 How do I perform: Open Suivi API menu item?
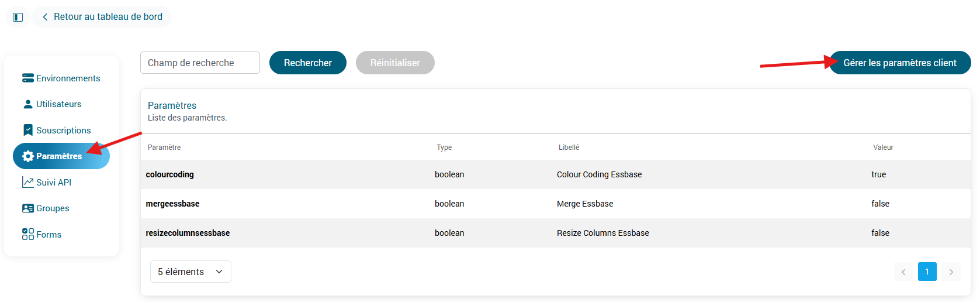click(x=54, y=182)
